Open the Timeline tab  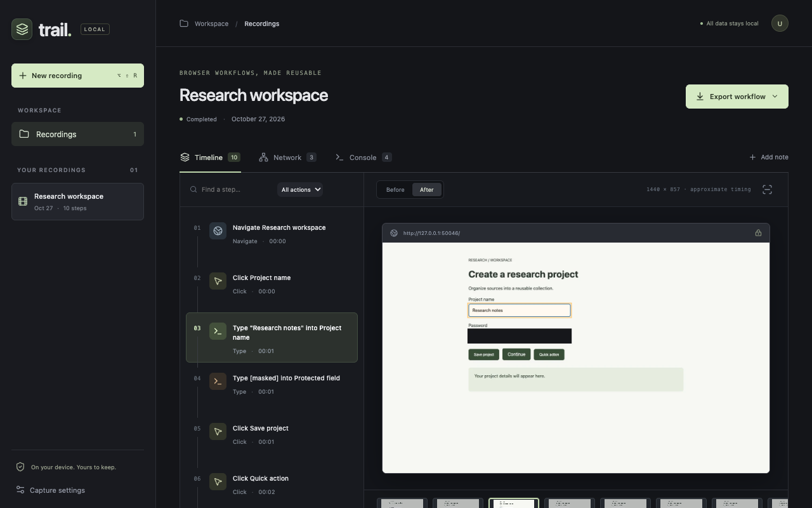(210, 157)
